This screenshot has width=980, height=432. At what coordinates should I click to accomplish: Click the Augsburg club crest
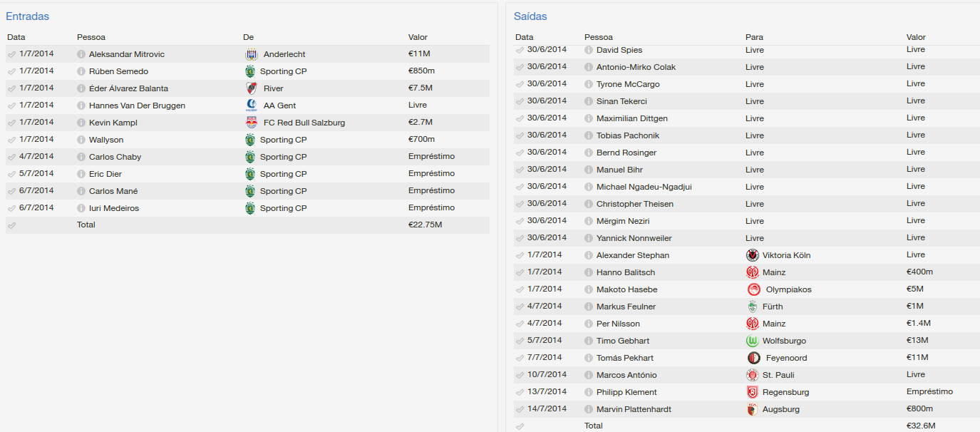pos(753,409)
